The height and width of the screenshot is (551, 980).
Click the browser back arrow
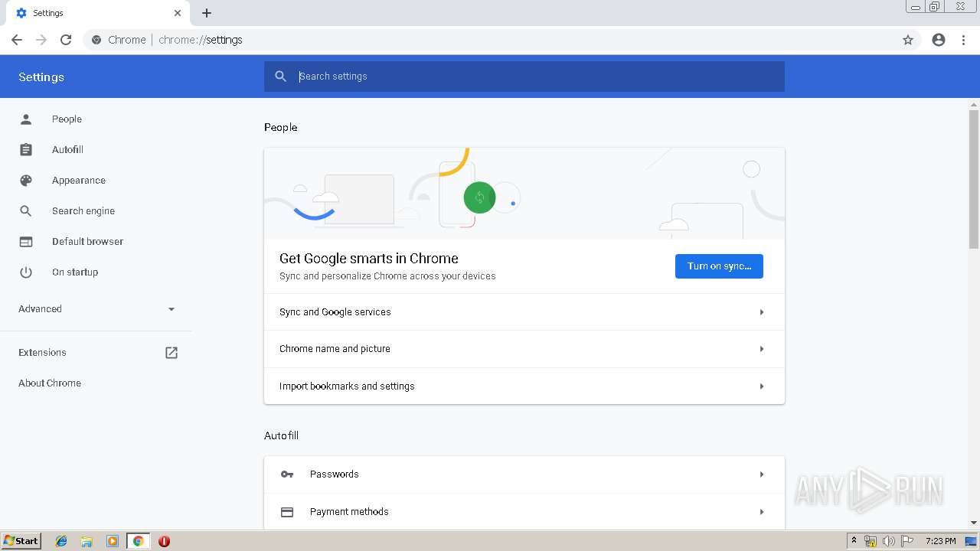[17, 40]
